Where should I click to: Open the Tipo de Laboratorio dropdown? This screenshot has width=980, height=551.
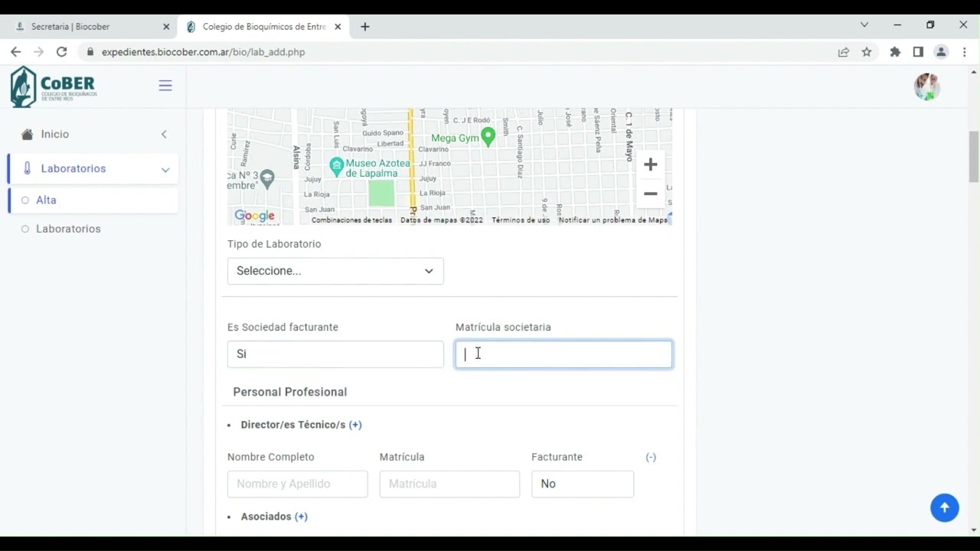point(335,271)
